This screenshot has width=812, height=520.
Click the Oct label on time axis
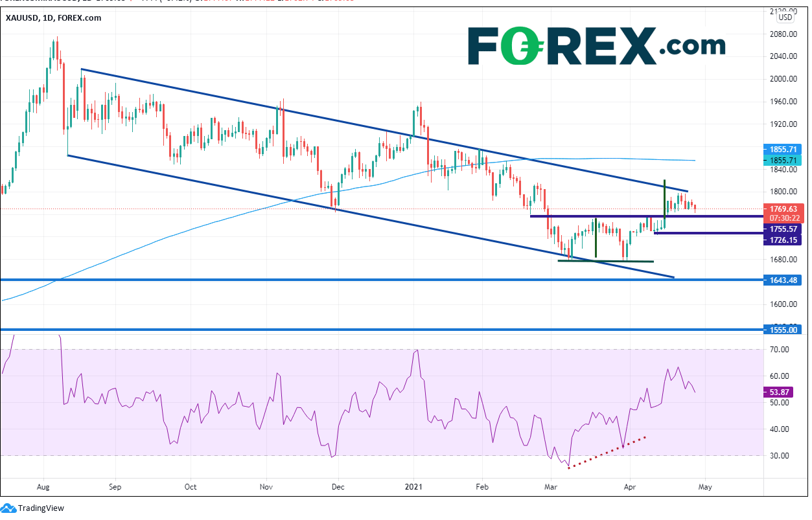click(191, 486)
